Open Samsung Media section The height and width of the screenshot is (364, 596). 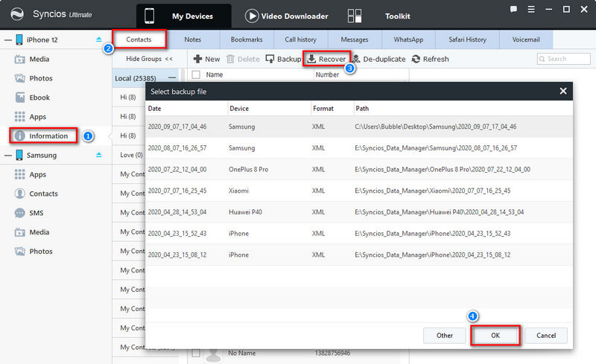click(32, 232)
